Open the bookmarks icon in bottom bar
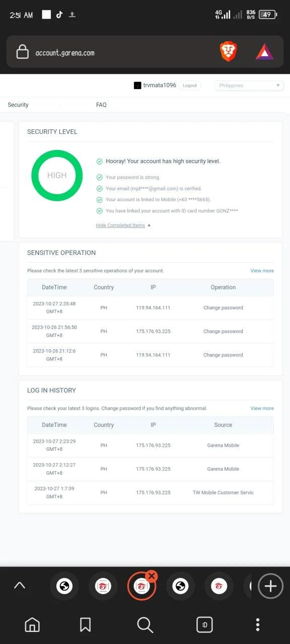Screen dimensions: 290x644 click(x=85, y=625)
